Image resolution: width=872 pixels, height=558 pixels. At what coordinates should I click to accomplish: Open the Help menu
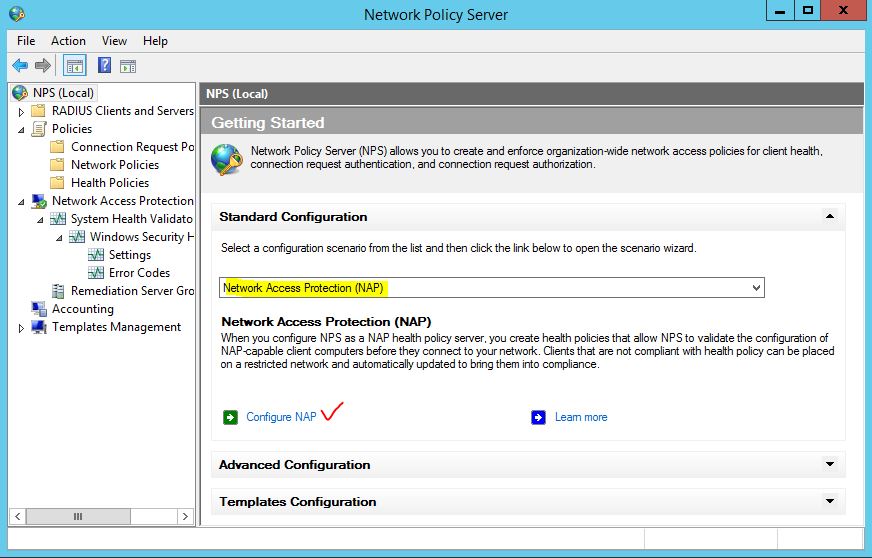coord(155,41)
